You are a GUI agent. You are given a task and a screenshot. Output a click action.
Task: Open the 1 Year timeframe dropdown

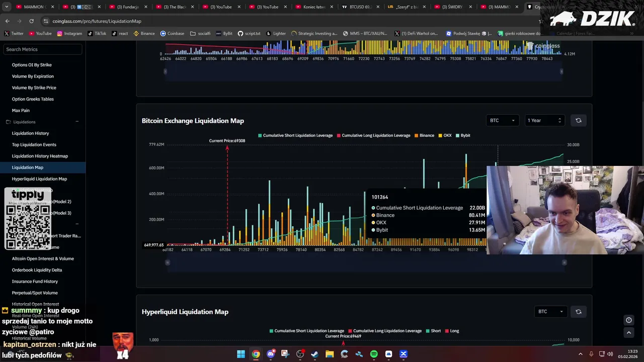[x=544, y=120]
